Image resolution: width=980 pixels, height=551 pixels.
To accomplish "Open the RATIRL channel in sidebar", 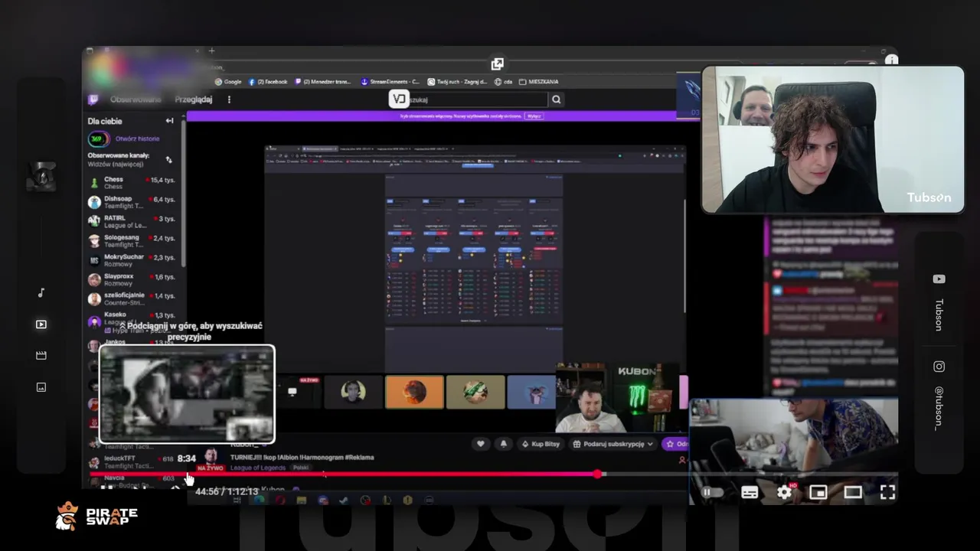I will pyautogui.click(x=132, y=221).
